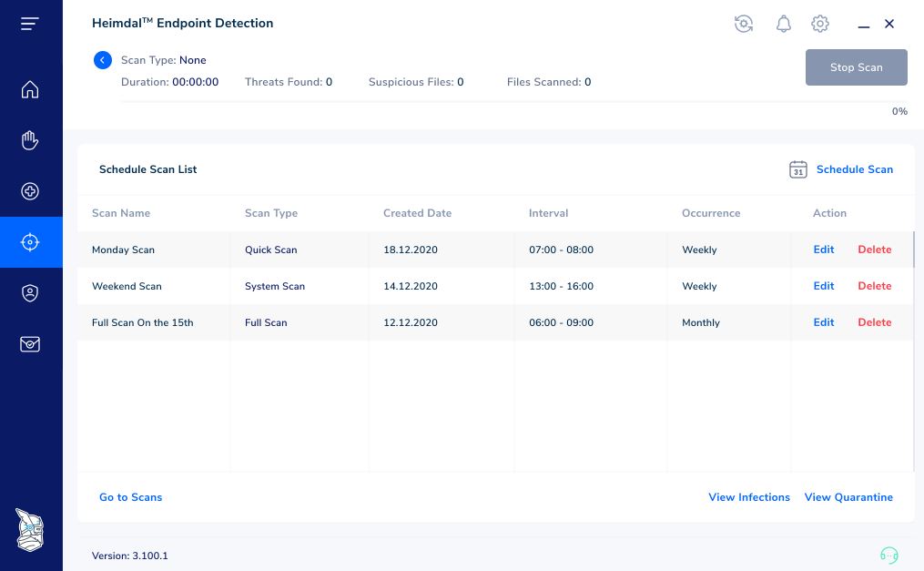This screenshot has width=924, height=571.
Task: Click the Scan Type column header
Action: (x=271, y=213)
